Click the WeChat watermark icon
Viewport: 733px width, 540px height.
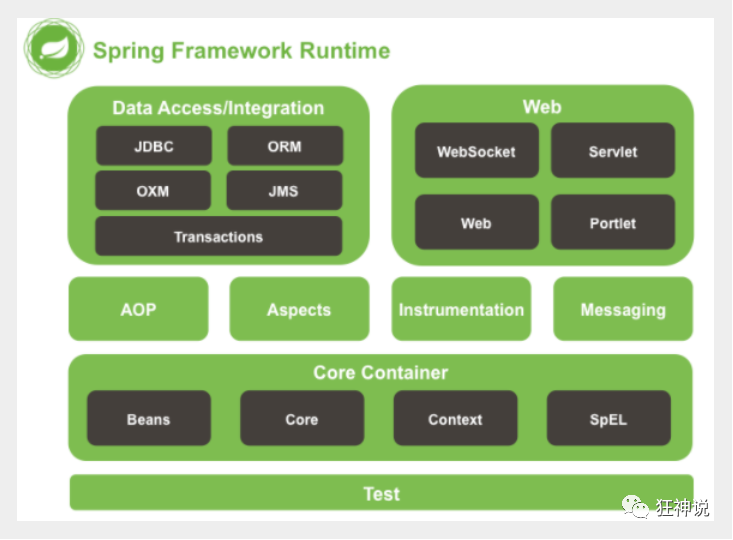[x=635, y=507]
